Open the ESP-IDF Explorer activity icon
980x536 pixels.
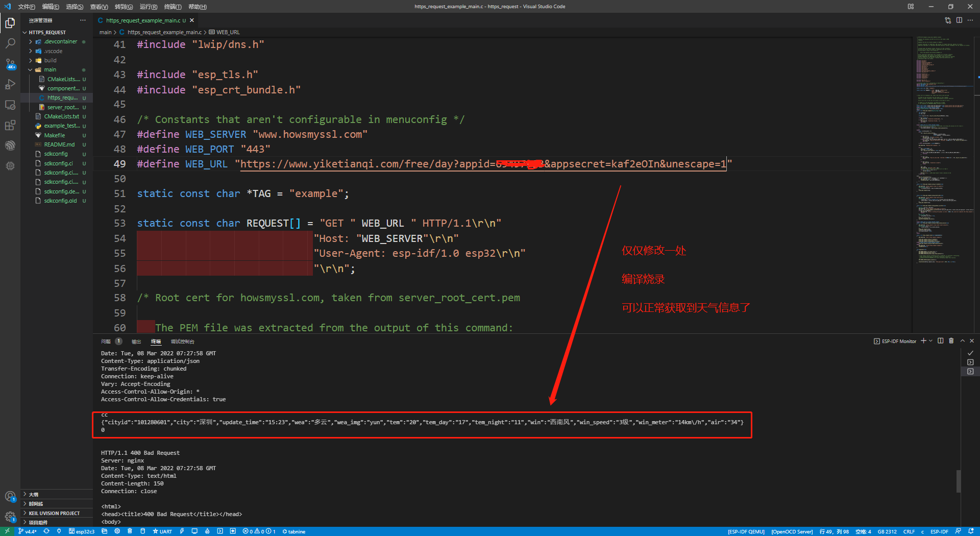10,145
